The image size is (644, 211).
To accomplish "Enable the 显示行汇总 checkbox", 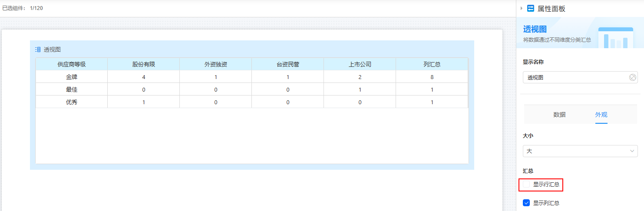I will [526, 185].
